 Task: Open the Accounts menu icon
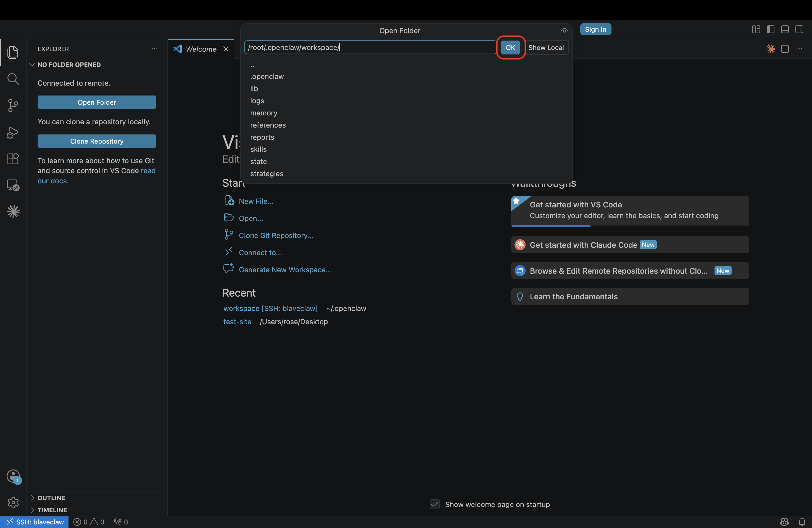13,476
